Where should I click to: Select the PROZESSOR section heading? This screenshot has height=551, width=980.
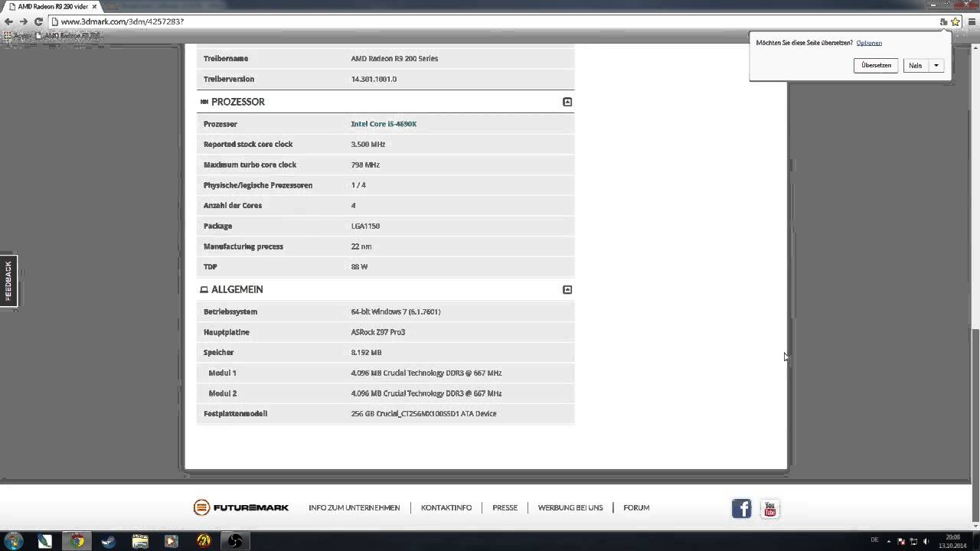point(238,102)
